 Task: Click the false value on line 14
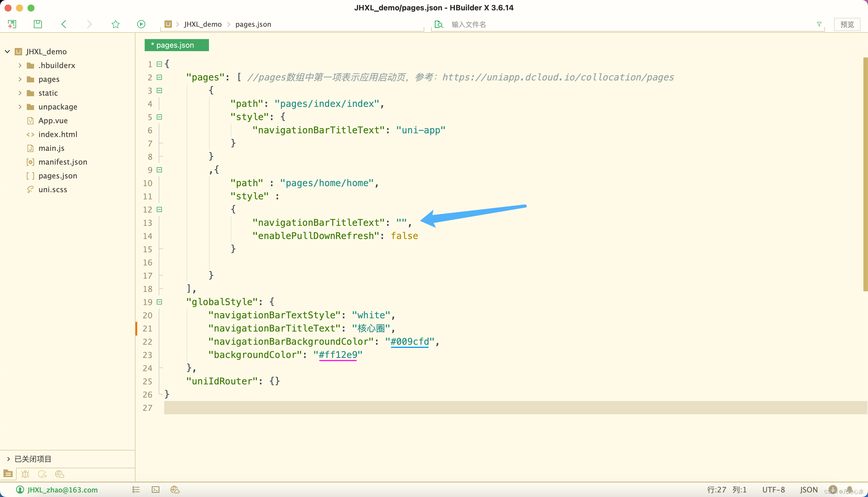click(x=404, y=236)
